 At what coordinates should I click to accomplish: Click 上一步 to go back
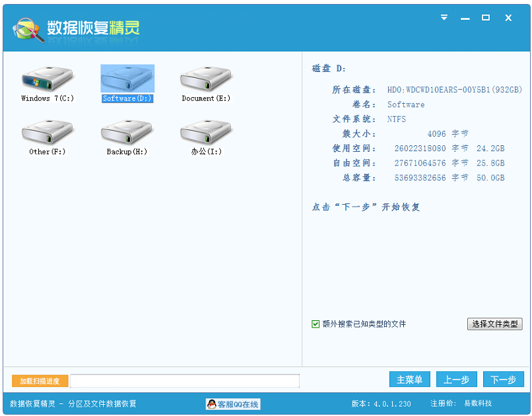point(457,379)
